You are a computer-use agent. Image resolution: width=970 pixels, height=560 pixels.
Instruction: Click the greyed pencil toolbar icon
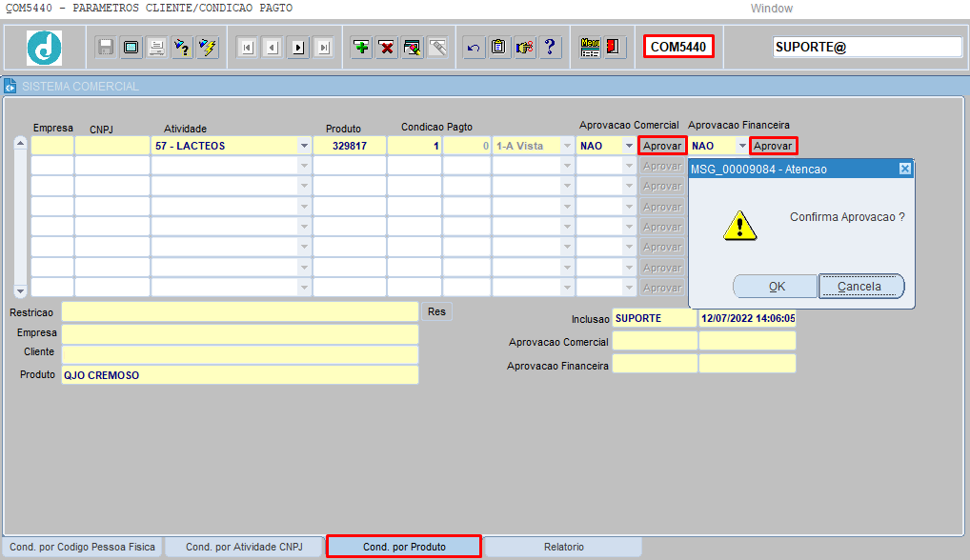[x=437, y=47]
